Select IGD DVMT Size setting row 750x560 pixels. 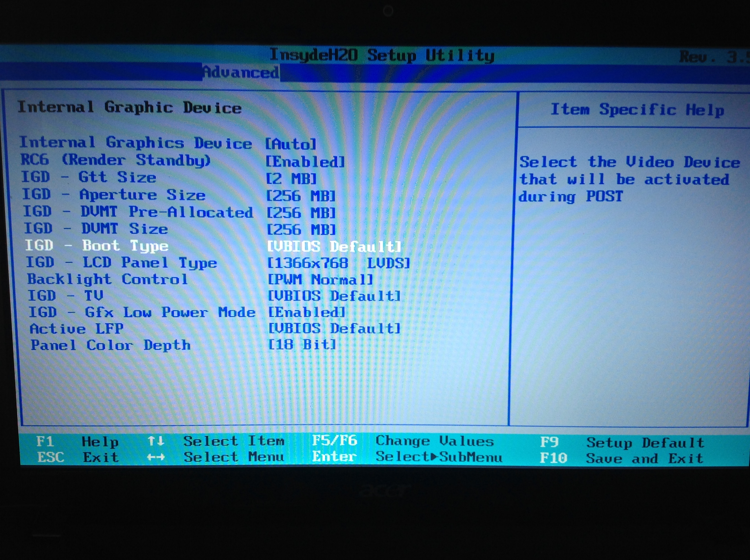(x=96, y=229)
